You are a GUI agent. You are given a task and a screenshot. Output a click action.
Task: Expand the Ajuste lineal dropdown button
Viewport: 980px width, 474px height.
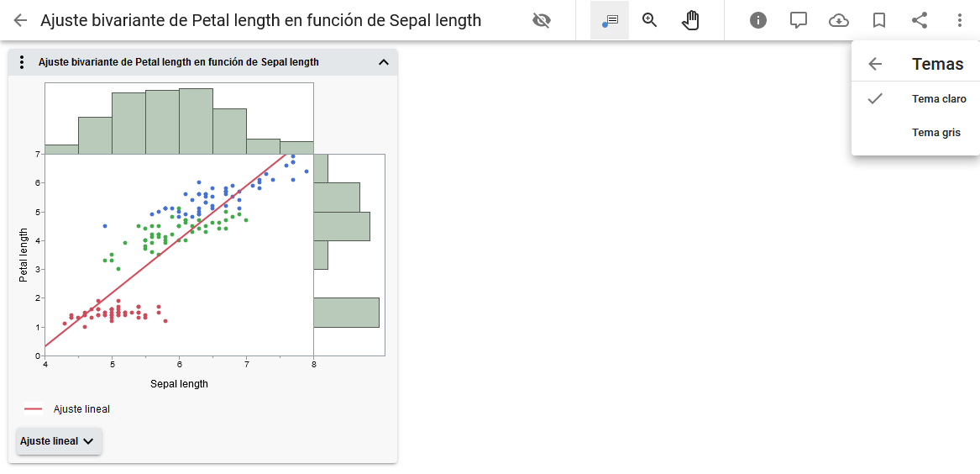59,441
